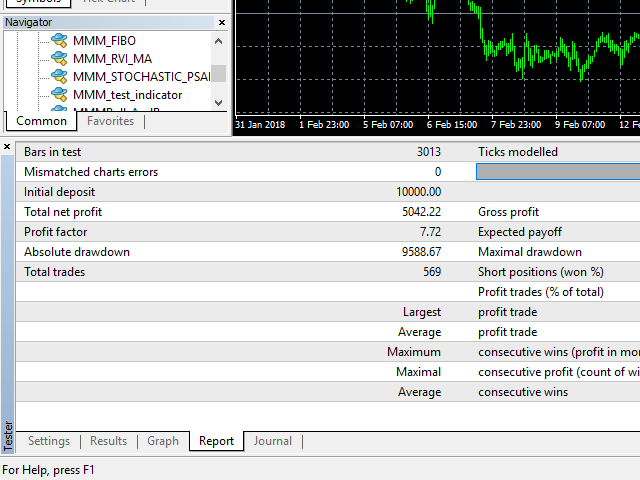Click the 'Expected payoff' label
The image size is (640, 480).
pyautogui.click(x=520, y=232)
